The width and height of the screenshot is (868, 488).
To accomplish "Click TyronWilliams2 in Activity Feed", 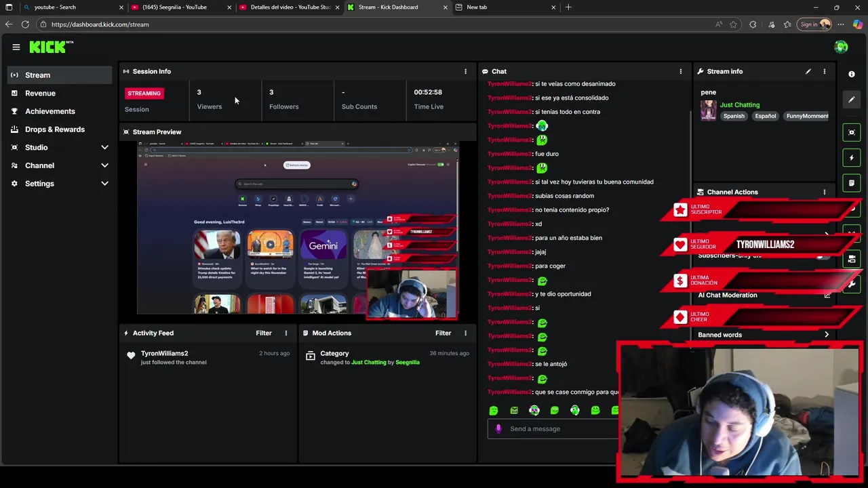I will [164, 353].
